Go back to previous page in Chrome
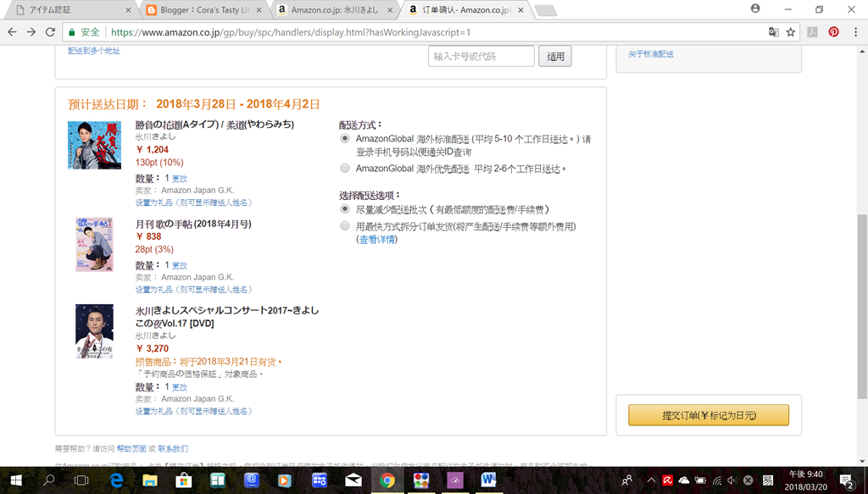The width and height of the screenshot is (868, 494). click(12, 32)
